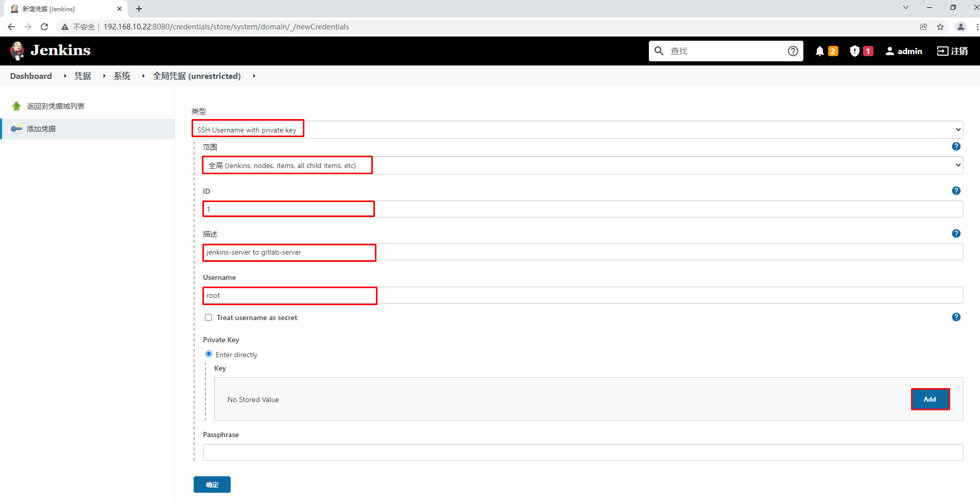The width and height of the screenshot is (980, 501).
Task: Go to 系统 breadcrumb
Action: [122, 76]
